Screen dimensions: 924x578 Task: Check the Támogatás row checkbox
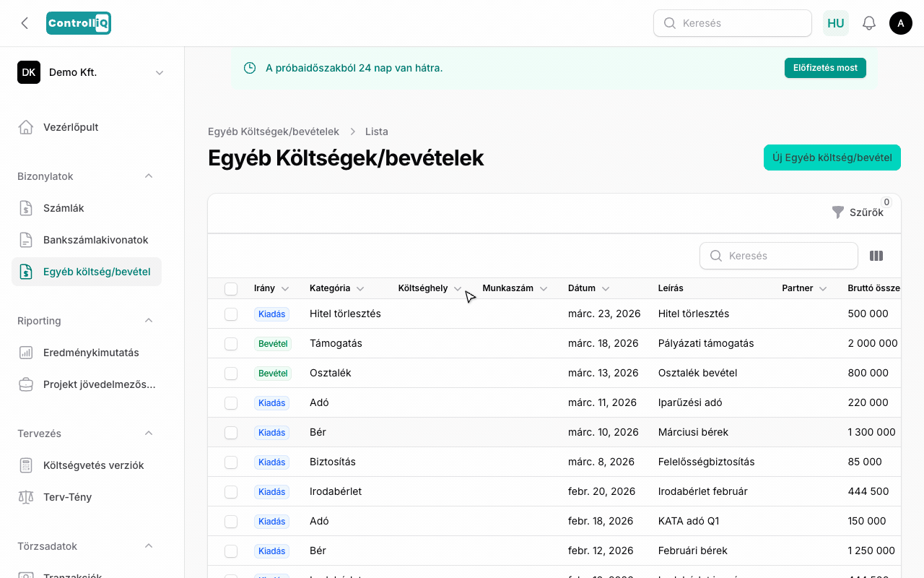pos(231,344)
